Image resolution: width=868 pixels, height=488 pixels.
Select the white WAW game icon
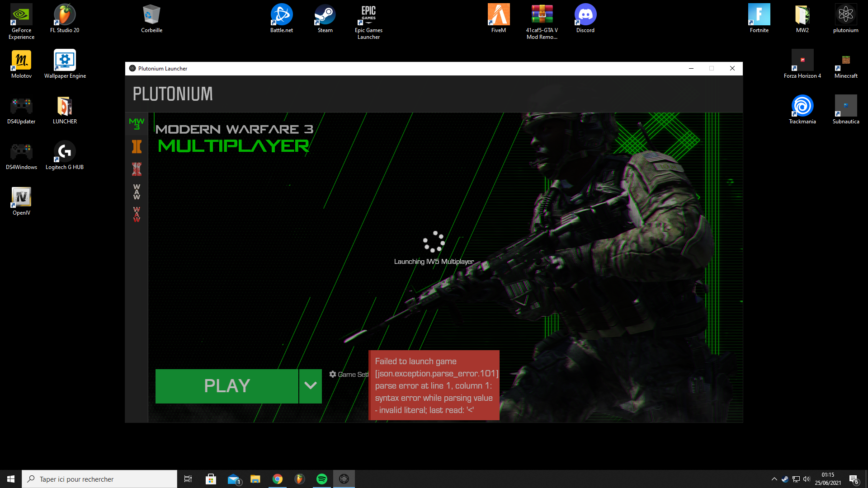(x=137, y=192)
